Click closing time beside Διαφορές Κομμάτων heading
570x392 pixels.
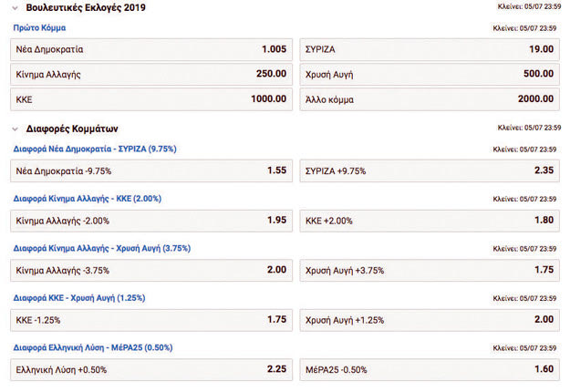[529, 128]
